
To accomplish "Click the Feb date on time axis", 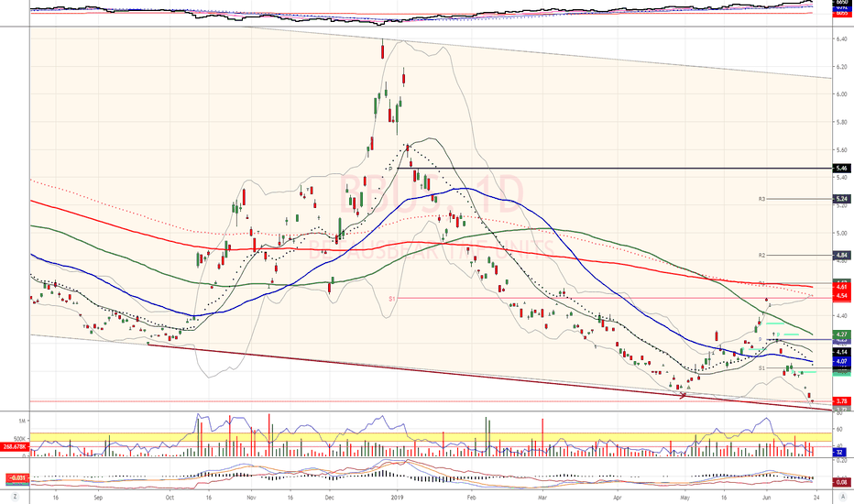I will click(472, 498).
